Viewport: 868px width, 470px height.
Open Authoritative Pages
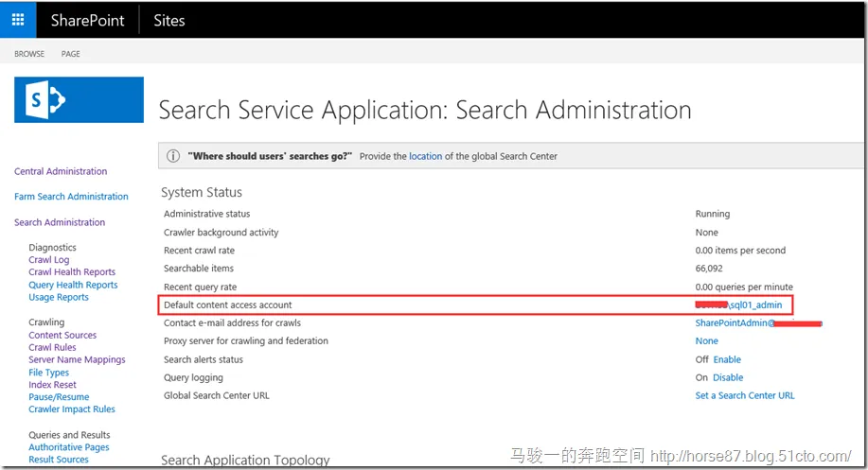69,447
